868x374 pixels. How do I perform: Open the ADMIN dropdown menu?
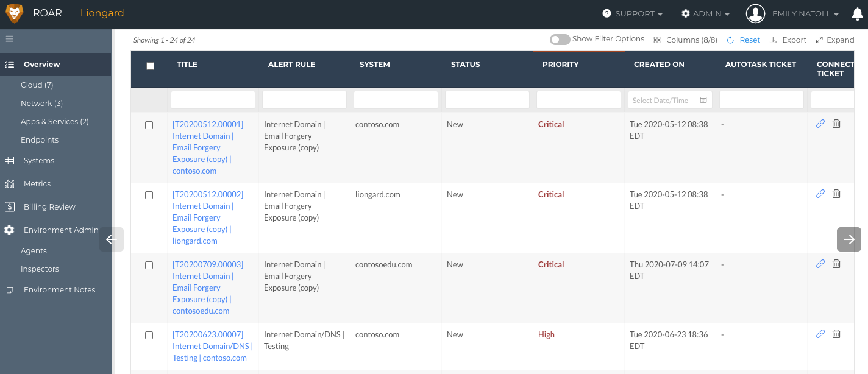(x=705, y=13)
